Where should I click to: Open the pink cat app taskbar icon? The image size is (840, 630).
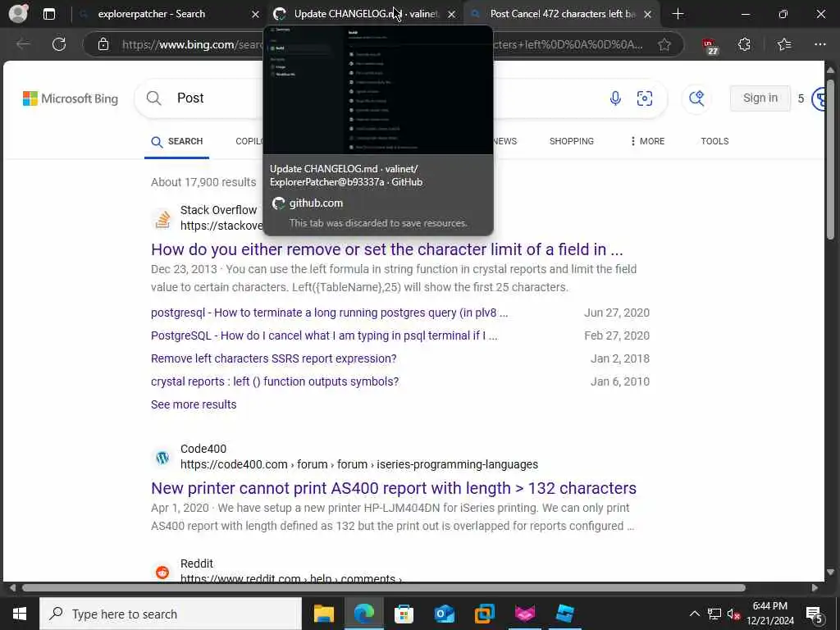tap(524, 614)
